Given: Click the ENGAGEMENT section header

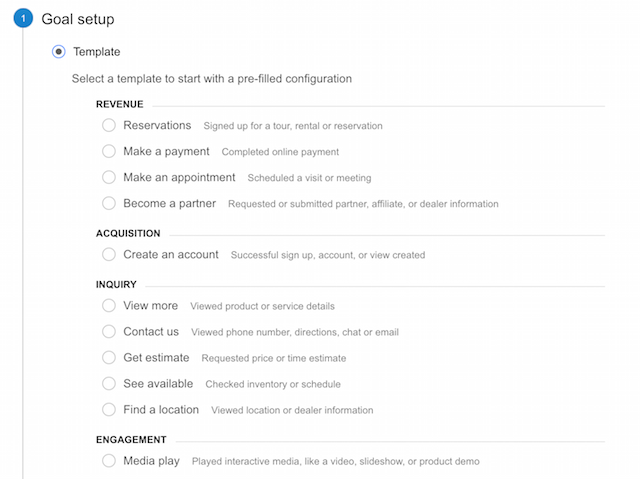Looking at the screenshot, I should (x=131, y=440).
